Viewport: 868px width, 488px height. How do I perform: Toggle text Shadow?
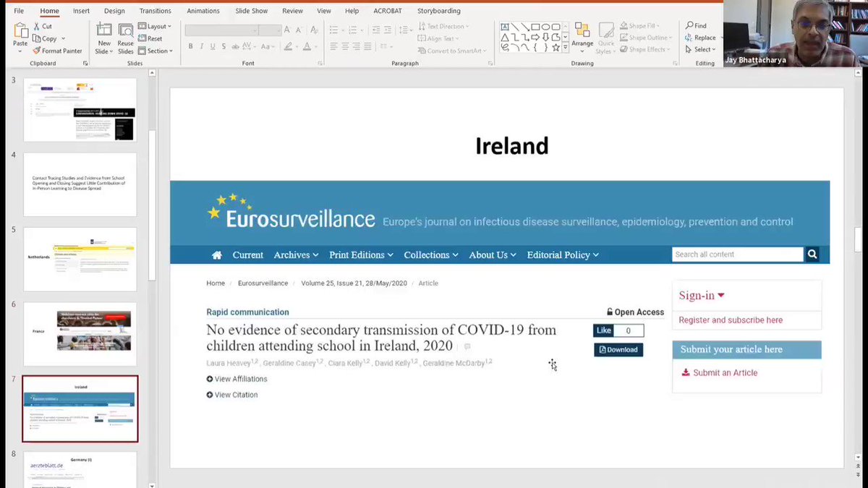click(x=224, y=46)
